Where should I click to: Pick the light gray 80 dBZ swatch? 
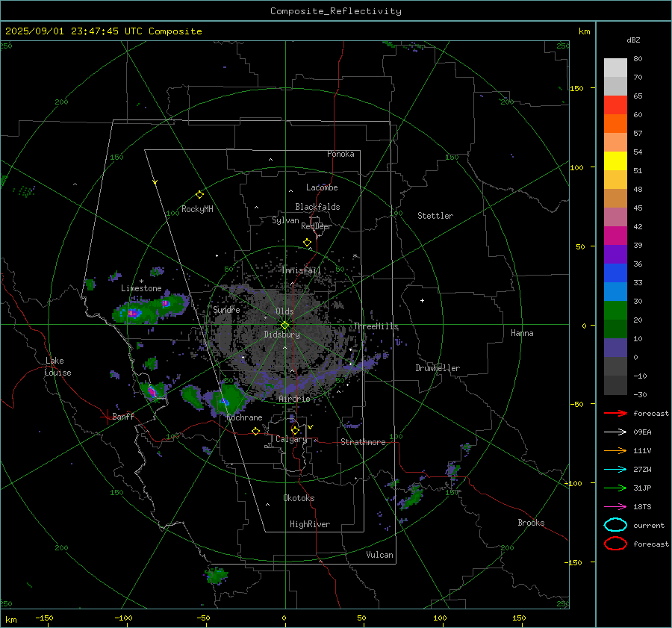coord(615,67)
